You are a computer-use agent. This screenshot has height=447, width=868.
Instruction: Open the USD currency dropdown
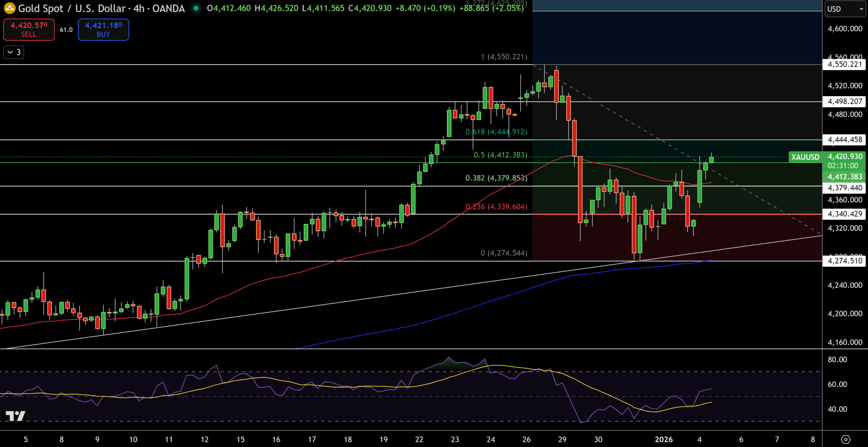(x=845, y=9)
